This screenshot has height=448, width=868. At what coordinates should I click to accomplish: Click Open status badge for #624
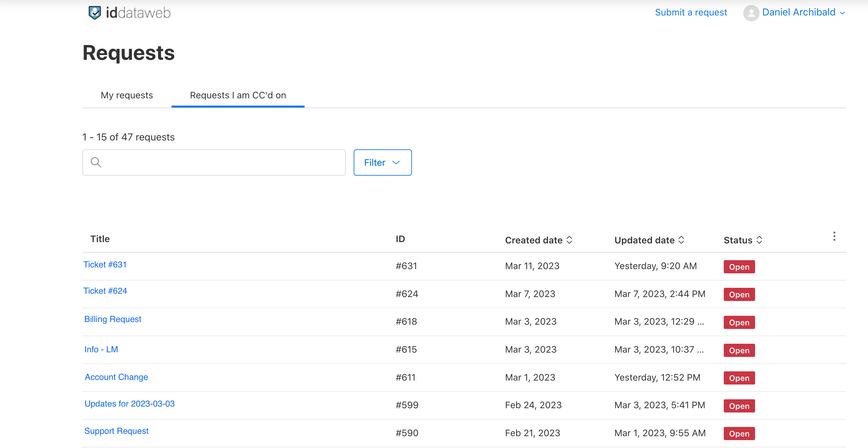(x=739, y=294)
